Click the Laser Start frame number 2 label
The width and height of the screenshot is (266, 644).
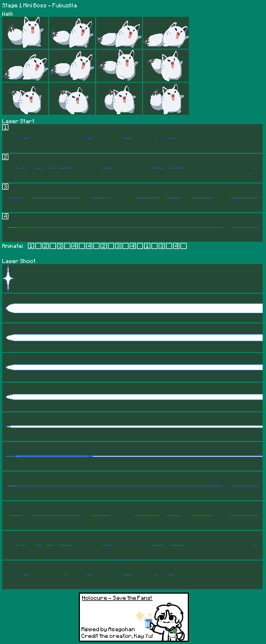point(6,157)
